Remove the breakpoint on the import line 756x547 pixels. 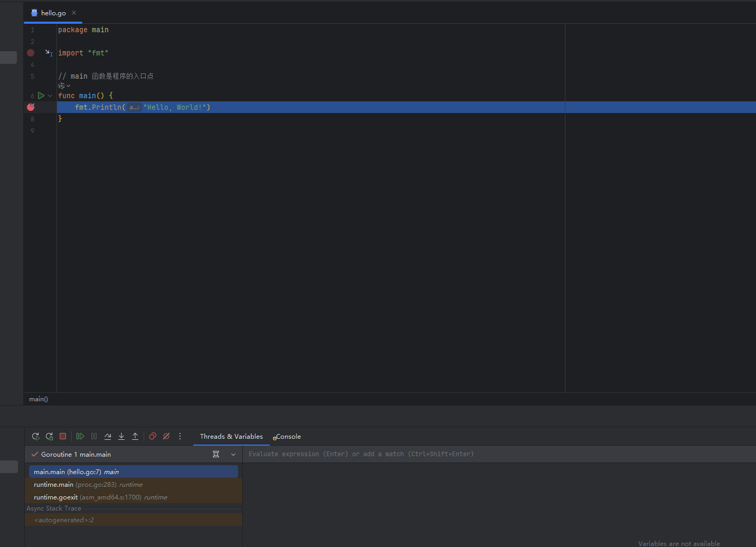tap(31, 53)
